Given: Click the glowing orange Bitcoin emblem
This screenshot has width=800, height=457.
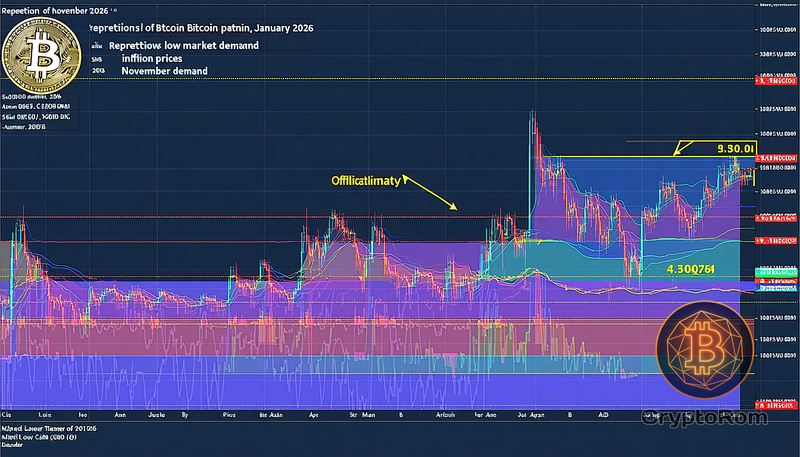Looking at the screenshot, I should pyautogui.click(x=705, y=350).
